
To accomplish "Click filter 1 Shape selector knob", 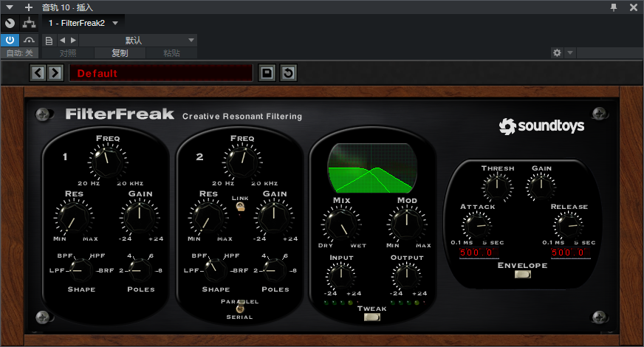I will point(80,271).
